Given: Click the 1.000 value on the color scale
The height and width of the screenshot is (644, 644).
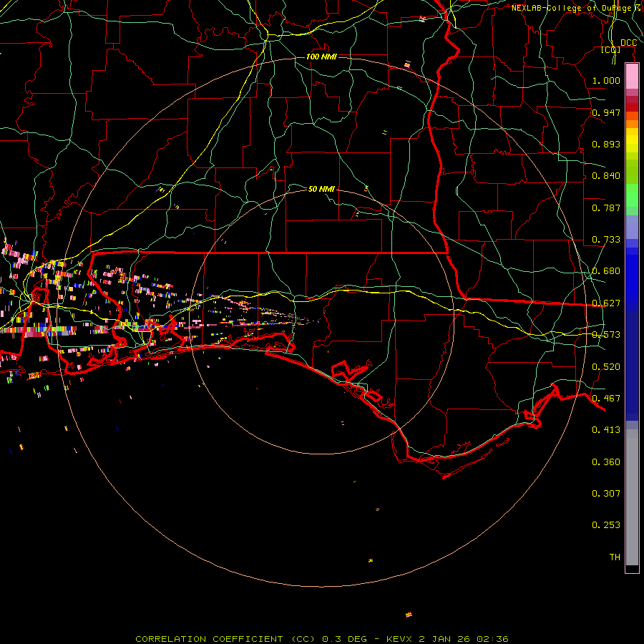Looking at the screenshot, I should pos(606,81).
